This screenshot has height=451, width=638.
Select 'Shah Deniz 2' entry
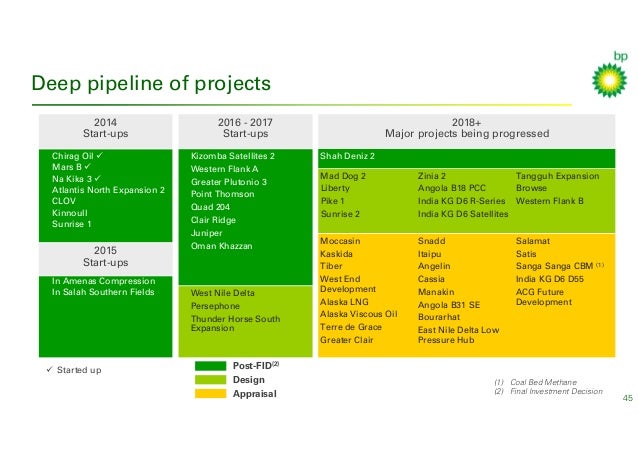point(347,156)
